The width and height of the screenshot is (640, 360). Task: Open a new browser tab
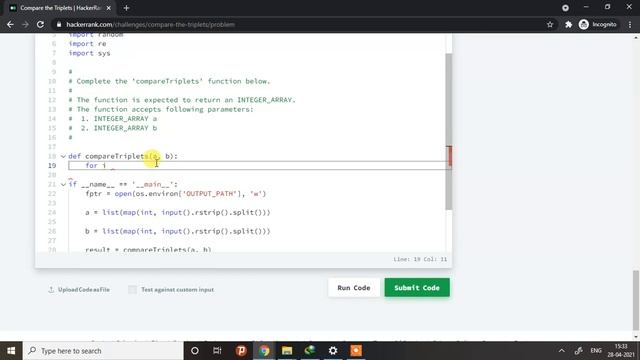(x=126, y=8)
